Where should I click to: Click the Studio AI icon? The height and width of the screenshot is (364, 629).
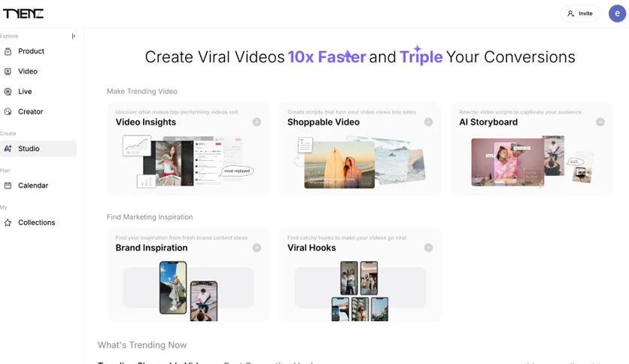[8, 148]
